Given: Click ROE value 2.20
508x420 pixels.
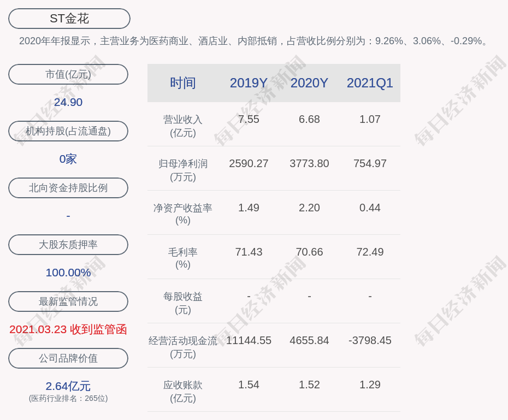Looking at the screenshot, I should pyautogui.click(x=309, y=208).
